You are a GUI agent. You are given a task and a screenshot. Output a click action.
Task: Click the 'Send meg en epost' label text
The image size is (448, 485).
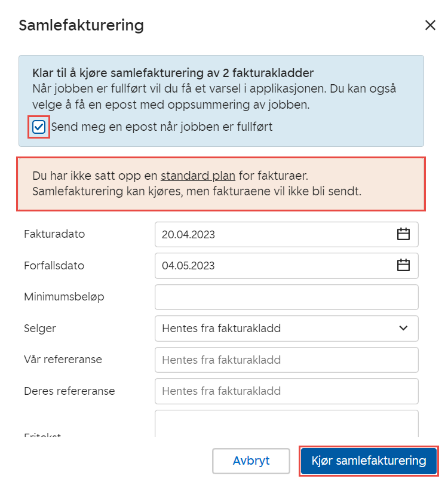[161, 127]
